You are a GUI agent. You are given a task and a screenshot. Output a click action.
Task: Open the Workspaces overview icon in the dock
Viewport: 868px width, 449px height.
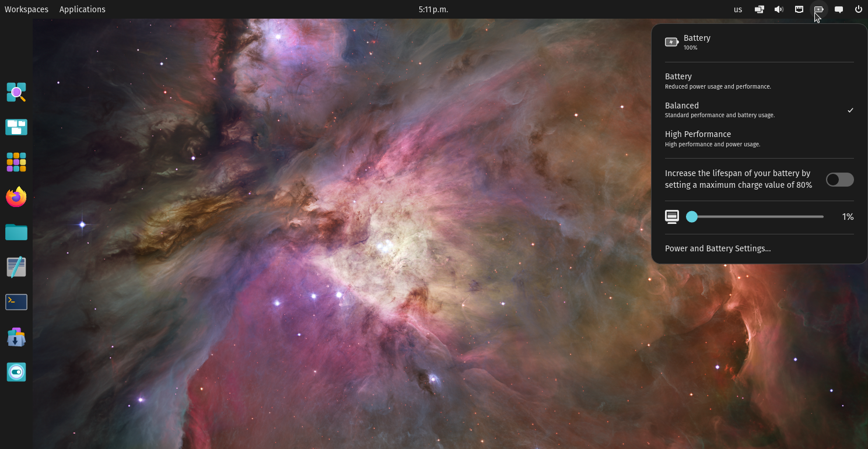[16, 127]
